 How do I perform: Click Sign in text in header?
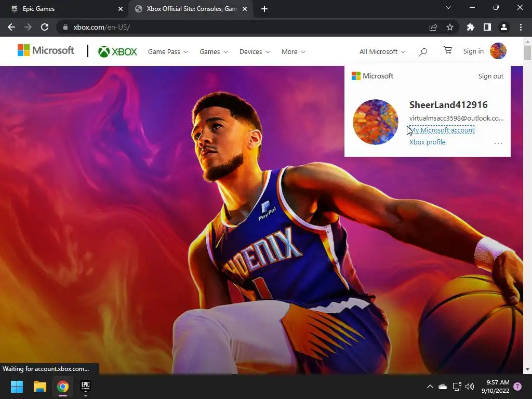tap(473, 51)
